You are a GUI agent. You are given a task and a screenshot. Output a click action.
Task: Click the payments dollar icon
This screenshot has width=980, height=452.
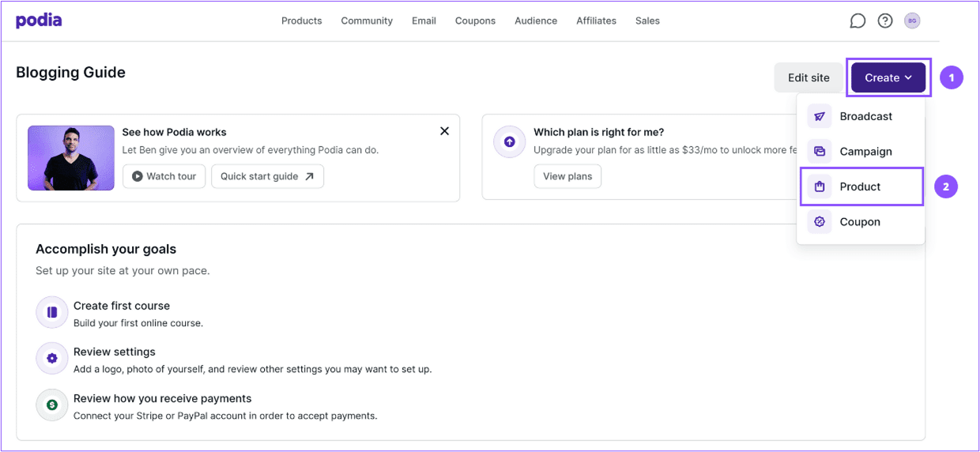point(52,405)
